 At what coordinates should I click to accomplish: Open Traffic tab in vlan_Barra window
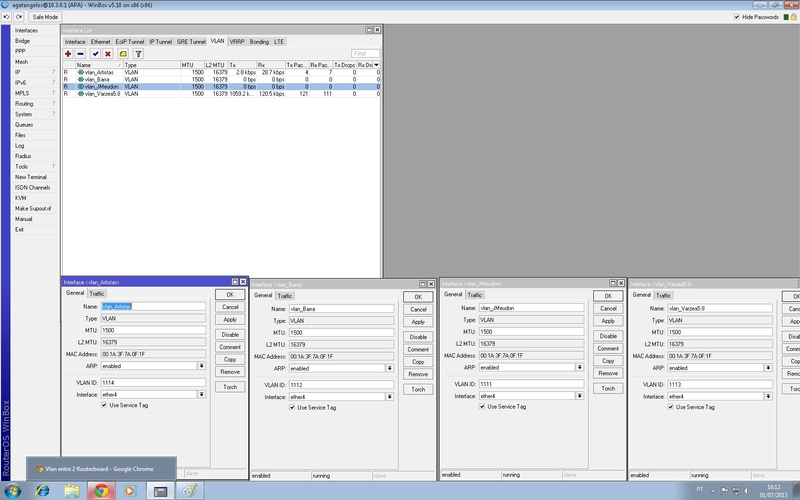coord(285,296)
